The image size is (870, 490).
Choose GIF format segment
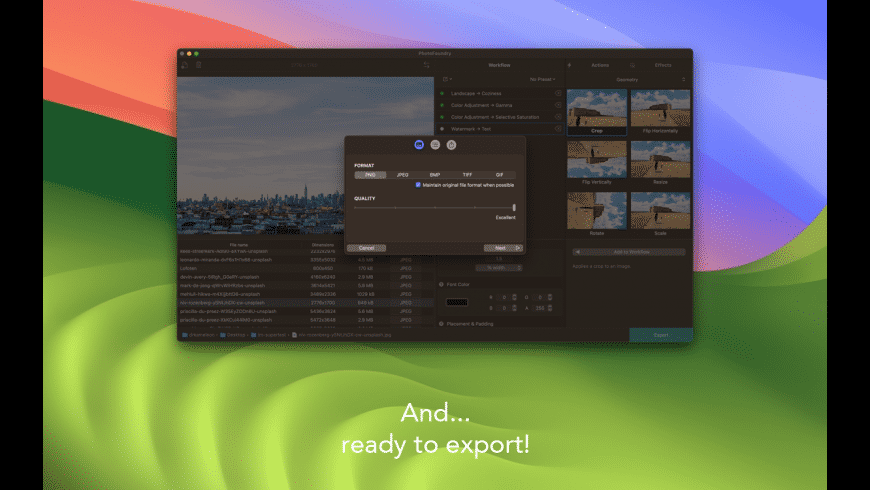pos(499,175)
